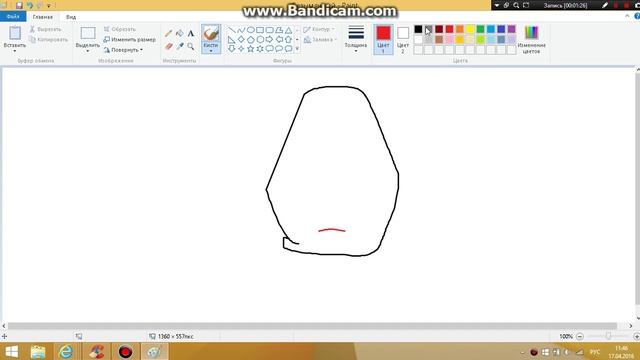Toggle Color 2 (Цвет 2) selection
This screenshot has height=360, width=640.
click(x=403, y=39)
